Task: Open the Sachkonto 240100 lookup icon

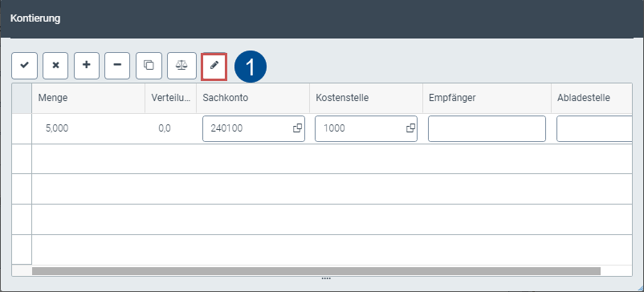Action: (x=297, y=128)
